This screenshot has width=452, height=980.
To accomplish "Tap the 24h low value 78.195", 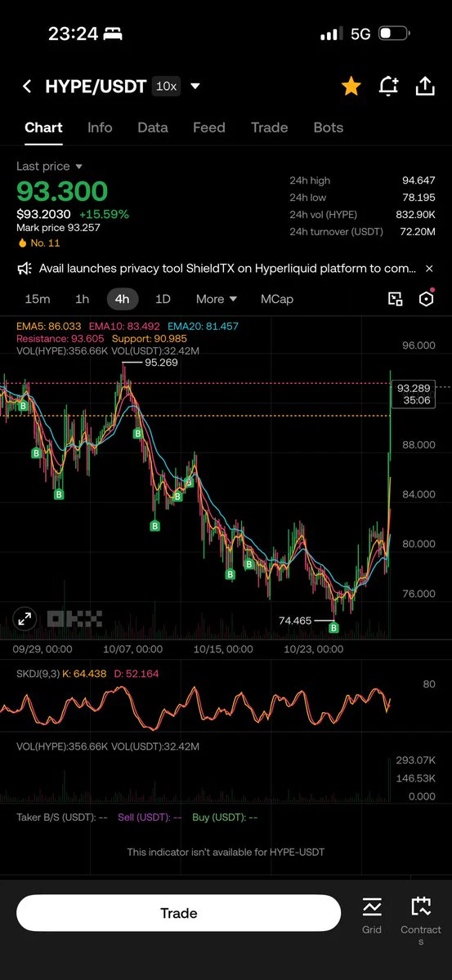I will (418, 198).
